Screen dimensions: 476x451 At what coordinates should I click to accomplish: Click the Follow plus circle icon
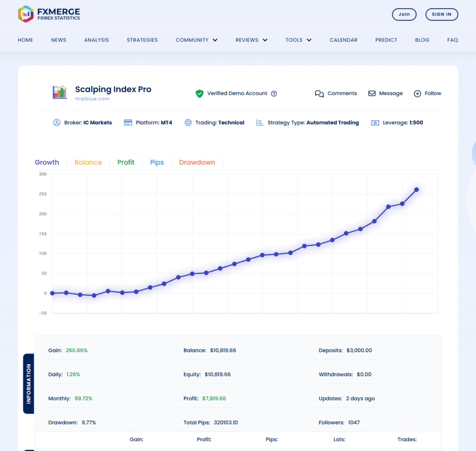[417, 94]
